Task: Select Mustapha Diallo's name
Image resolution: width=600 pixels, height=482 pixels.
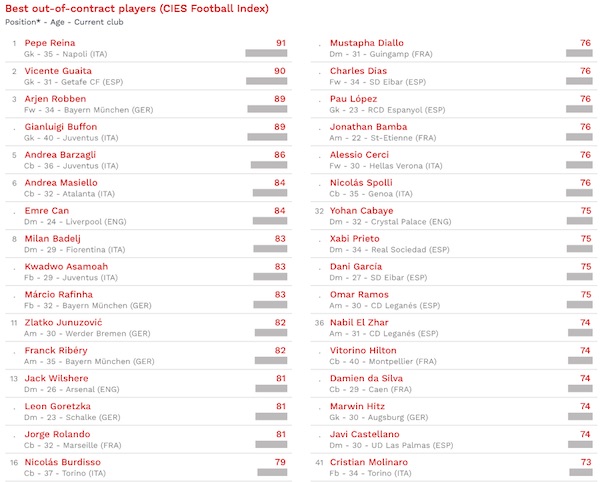Action: (367, 43)
